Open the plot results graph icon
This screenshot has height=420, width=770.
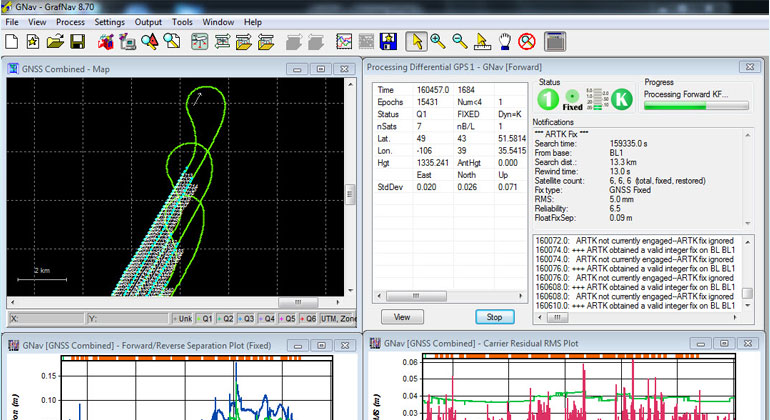click(344, 42)
